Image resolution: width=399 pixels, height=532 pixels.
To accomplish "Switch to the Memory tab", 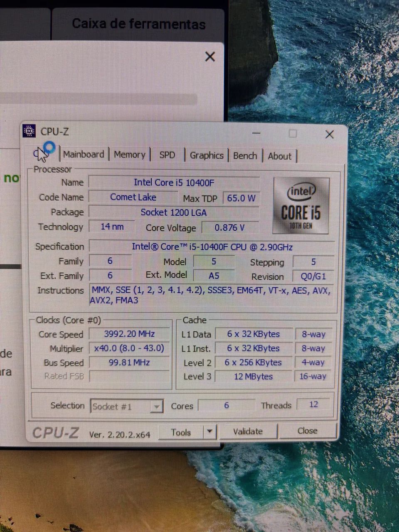I will click(x=129, y=155).
